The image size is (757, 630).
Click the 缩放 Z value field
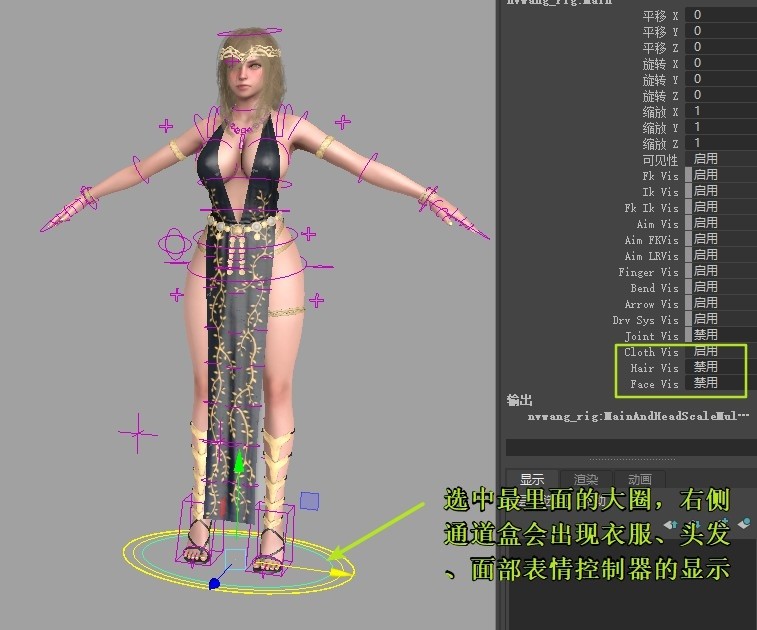(x=721, y=142)
